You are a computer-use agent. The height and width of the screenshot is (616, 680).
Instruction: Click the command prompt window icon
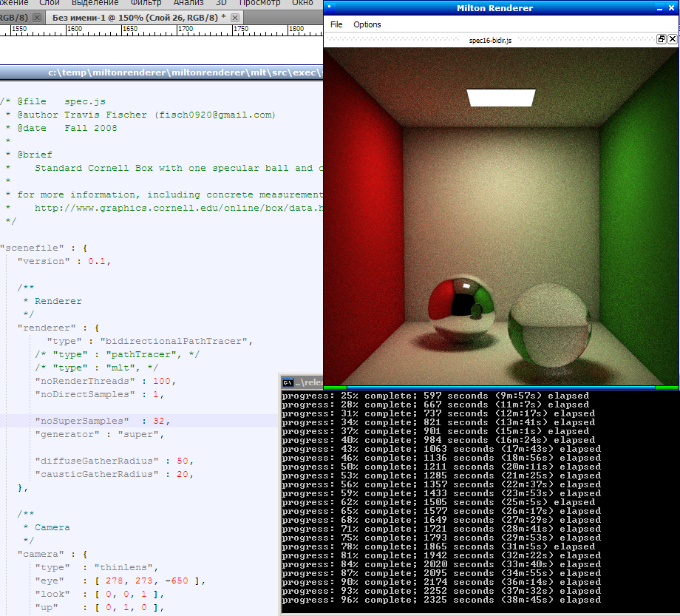(288, 382)
